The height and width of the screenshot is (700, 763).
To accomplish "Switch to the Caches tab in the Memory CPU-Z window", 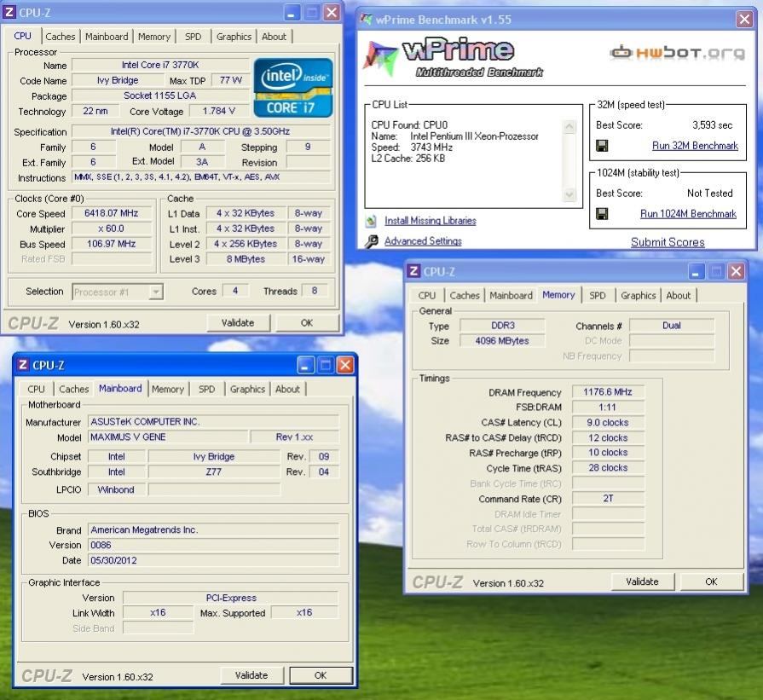I will tap(465, 296).
